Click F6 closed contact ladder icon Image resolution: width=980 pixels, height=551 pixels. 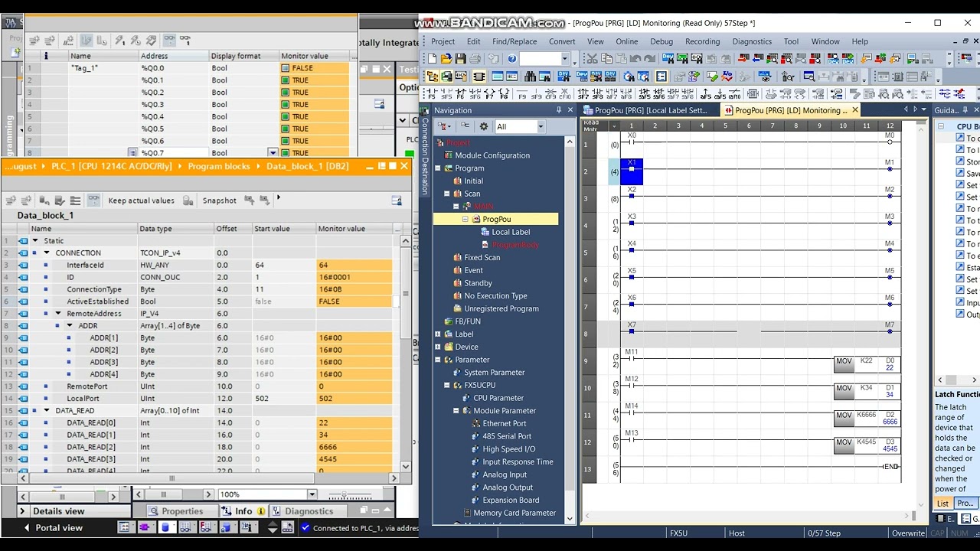point(460,93)
